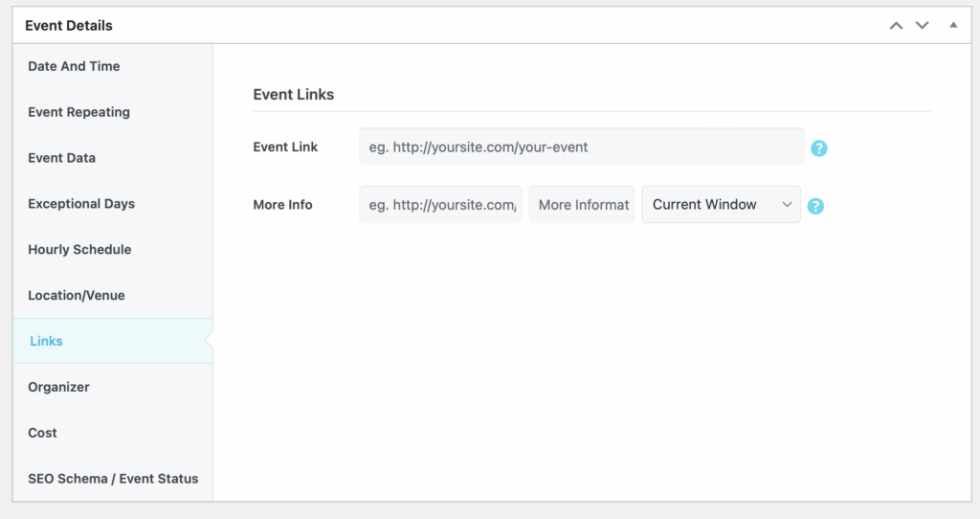Open the Current Window dropdown
This screenshot has width=980, height=519.
pos(721,205)
